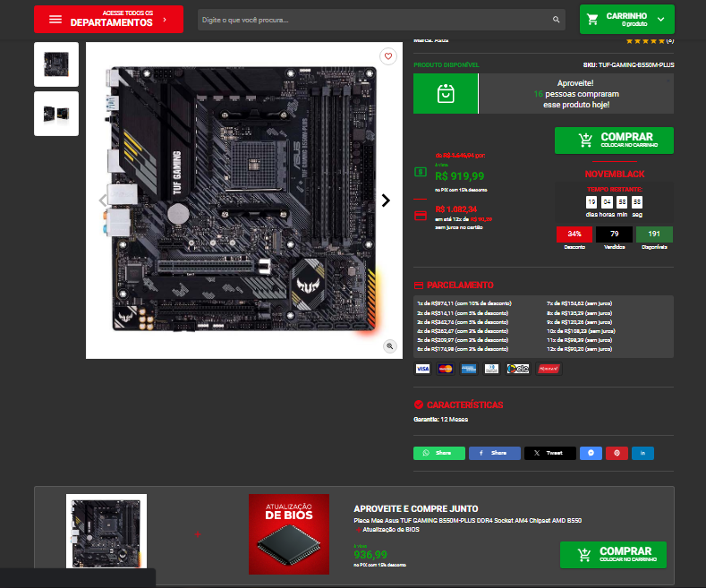Click the Mastercard logo

pos(446,369)
